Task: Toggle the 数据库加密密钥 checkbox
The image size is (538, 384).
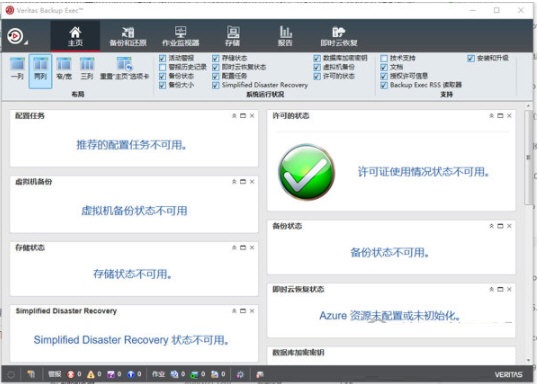Action: pos(317,58)
